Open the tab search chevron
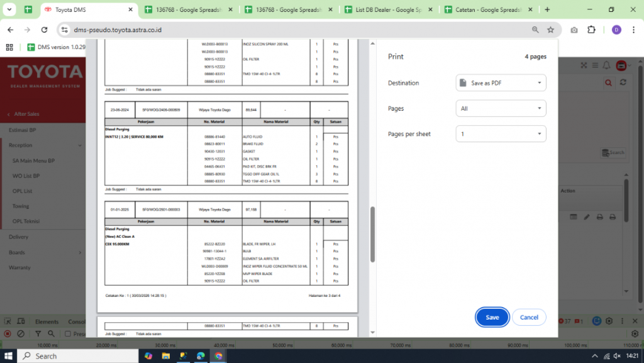Screen dimensions: 644x363 9,10
